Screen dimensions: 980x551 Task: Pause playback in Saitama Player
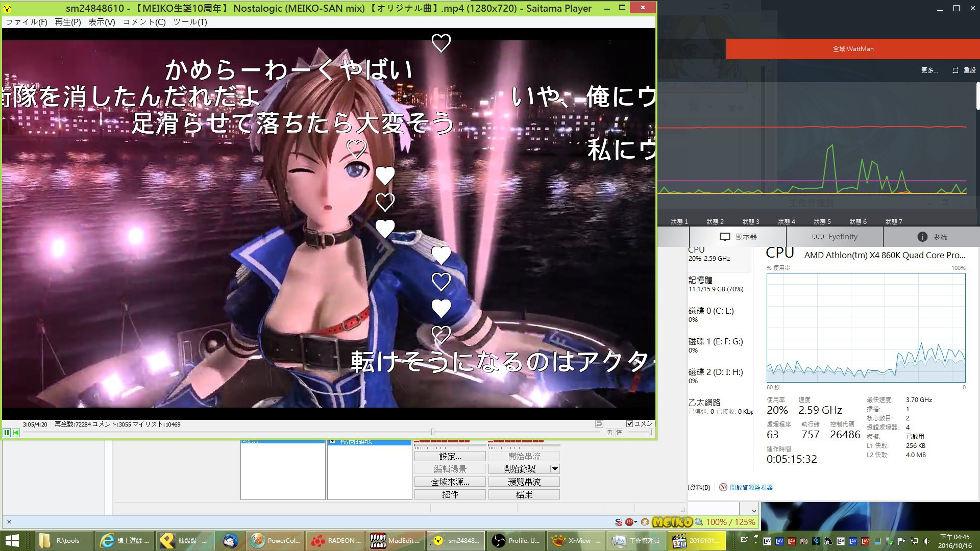coord(7,433)
